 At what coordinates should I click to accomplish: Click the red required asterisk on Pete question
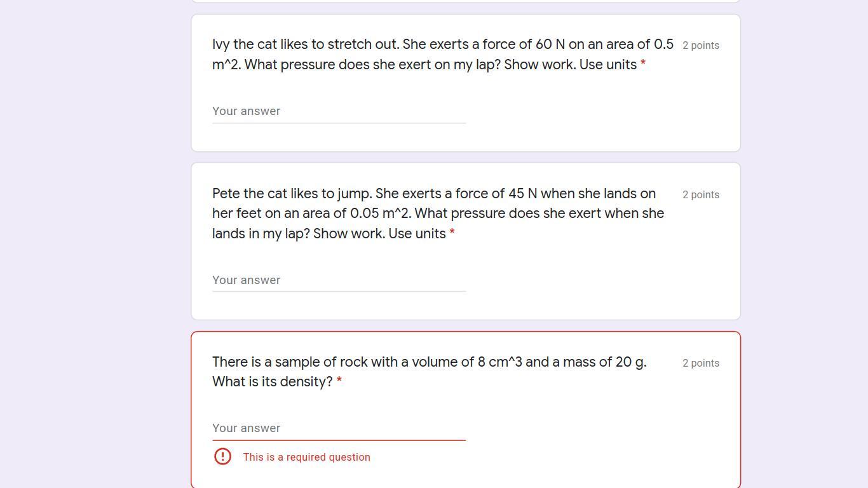coord(452,233)
